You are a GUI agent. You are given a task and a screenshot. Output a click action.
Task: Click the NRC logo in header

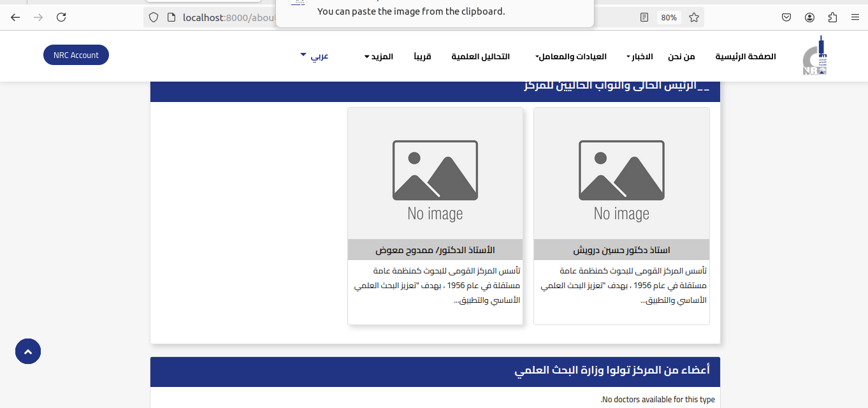point(814,55)
